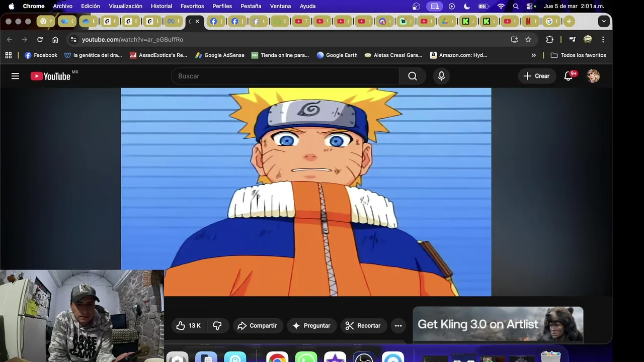Open the Visualización menu
The height and width of the screenshot is (362, 644).
coord(126,6)
